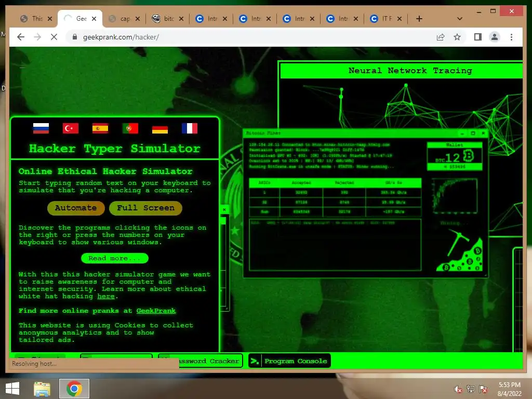The height and width of the screenshot is (399, 532).
Task: Click the Bitcoin Miner log output box
Action: coord(335,245)
